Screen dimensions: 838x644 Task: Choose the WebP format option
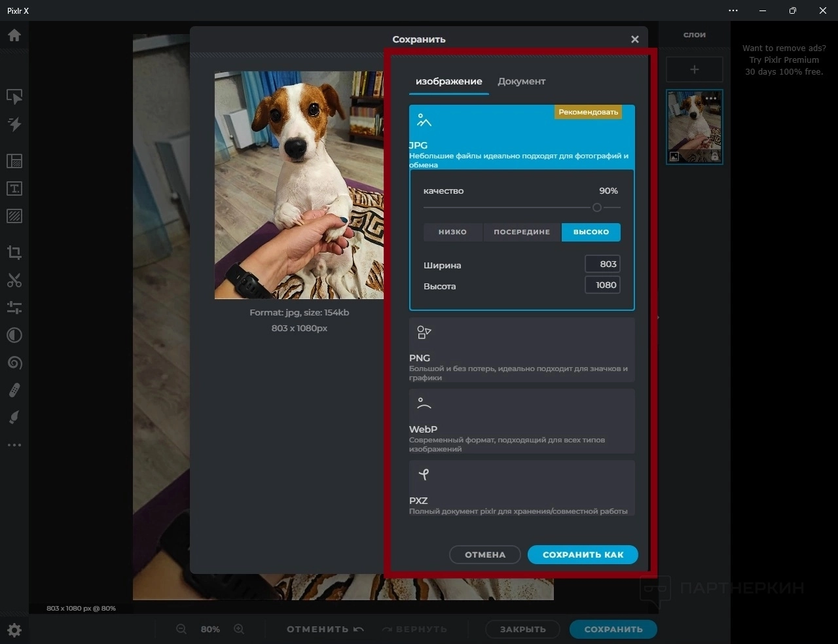[522, 421]
